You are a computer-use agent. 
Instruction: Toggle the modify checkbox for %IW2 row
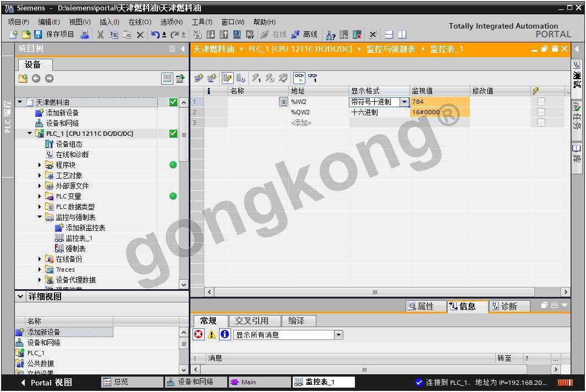[x=541, y=102]
